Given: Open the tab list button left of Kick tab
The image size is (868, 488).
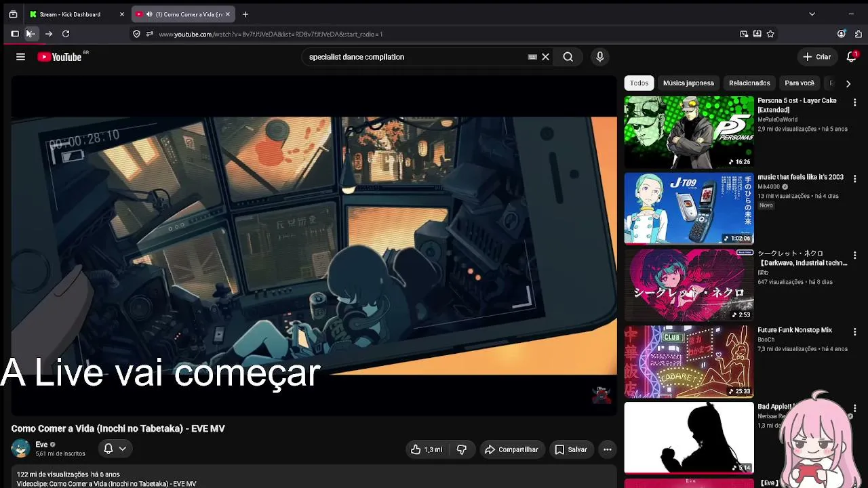Looking at the screenshot, I should pos(13,14).
